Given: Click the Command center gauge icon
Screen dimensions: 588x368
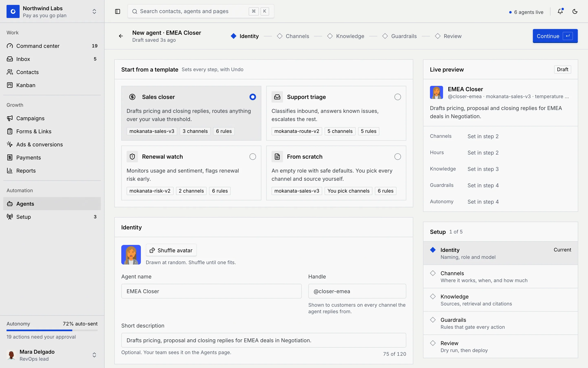Looking at the screenshot, I should tap(10, 46).
